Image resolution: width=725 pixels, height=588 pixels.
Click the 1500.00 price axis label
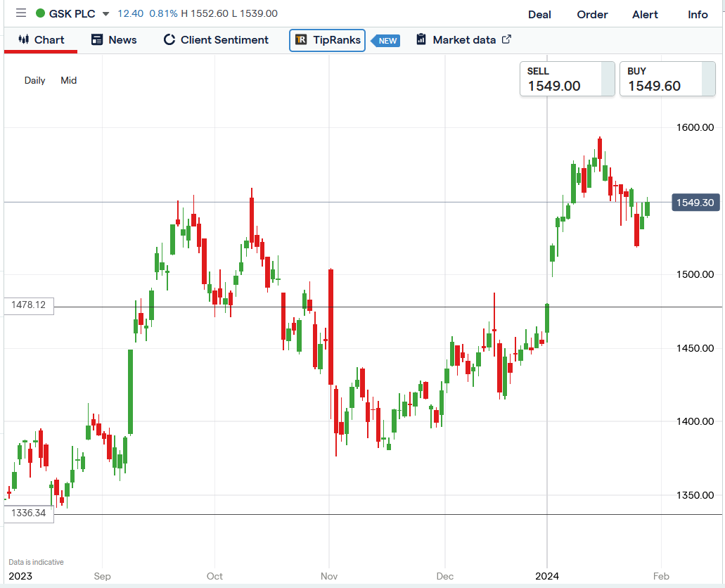(695, 274)
